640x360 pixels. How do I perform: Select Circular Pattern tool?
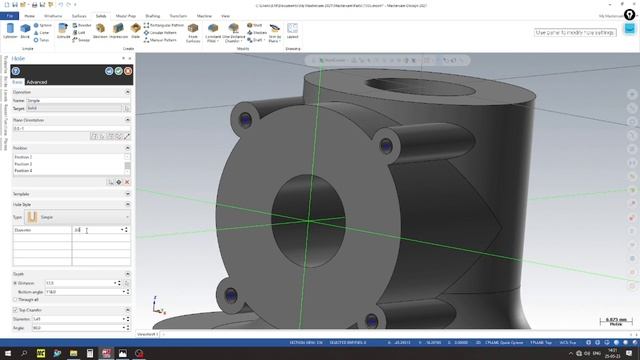click(x=160, y=33)
